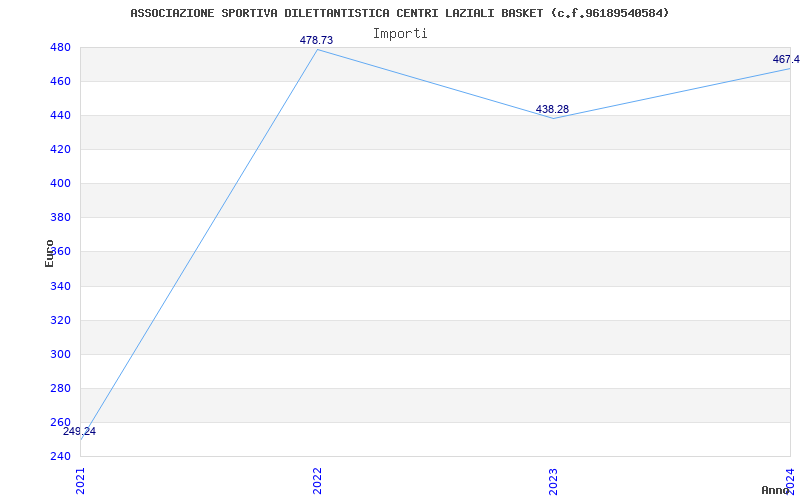Click the 240 y-axis value
This screenshot has height=500, width=800.
[60, 456]
